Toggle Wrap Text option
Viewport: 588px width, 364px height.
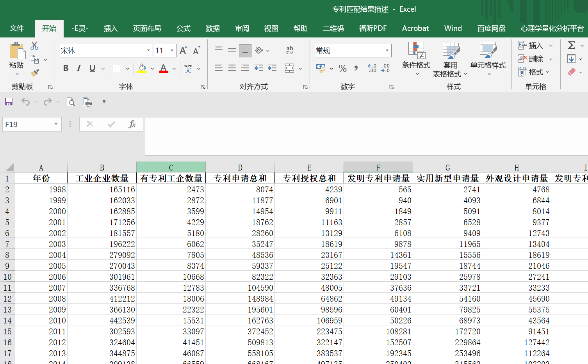(x=289, y=50)
